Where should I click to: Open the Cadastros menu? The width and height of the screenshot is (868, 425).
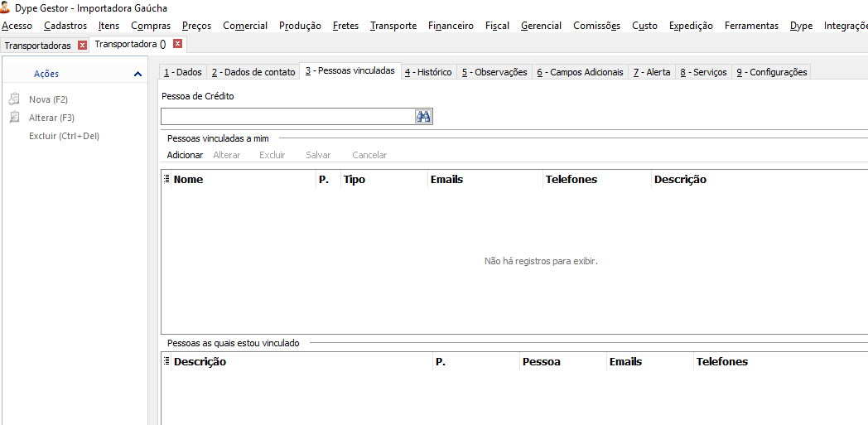(x=65, y=26)
